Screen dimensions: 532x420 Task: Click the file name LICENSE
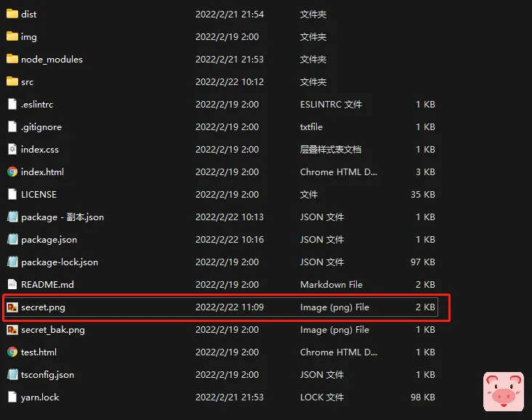click(x=39, y=195)
